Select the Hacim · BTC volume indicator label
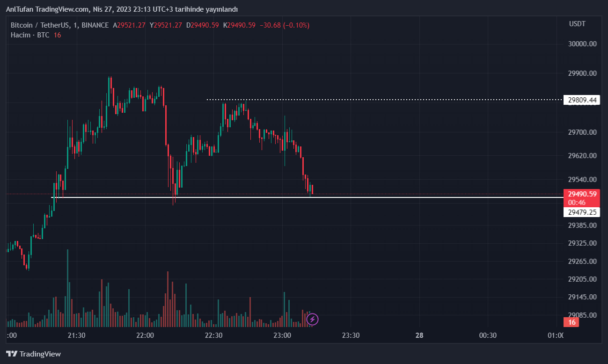608x364 pixels. coord(30,35)
